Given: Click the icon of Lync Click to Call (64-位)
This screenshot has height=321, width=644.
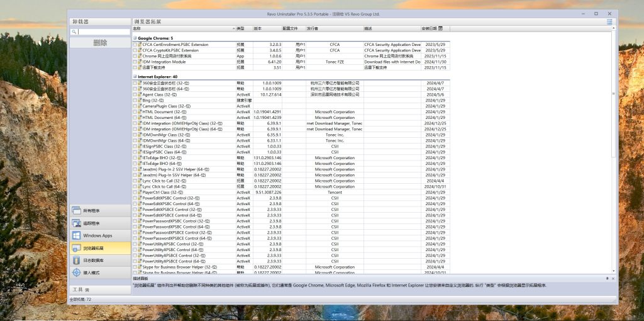Looking at the screenshot, I should (x=140, y=186).
